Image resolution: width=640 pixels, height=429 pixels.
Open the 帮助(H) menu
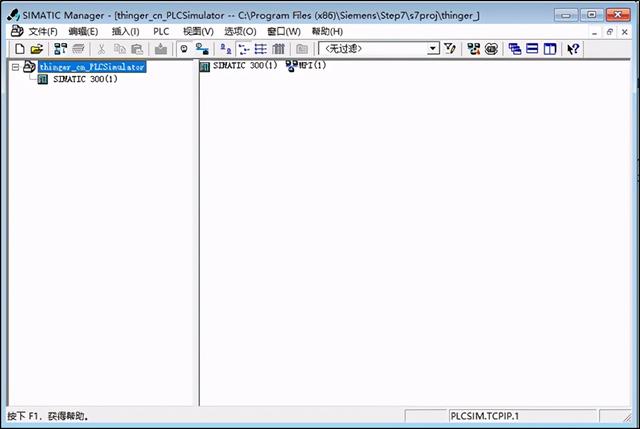(x=326, y=31)
